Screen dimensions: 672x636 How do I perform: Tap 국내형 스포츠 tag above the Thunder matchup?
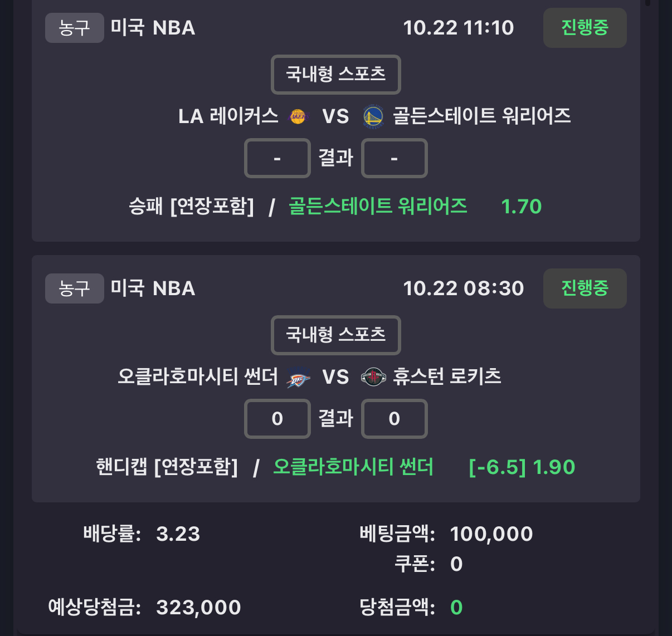click(x=335, y=335)
